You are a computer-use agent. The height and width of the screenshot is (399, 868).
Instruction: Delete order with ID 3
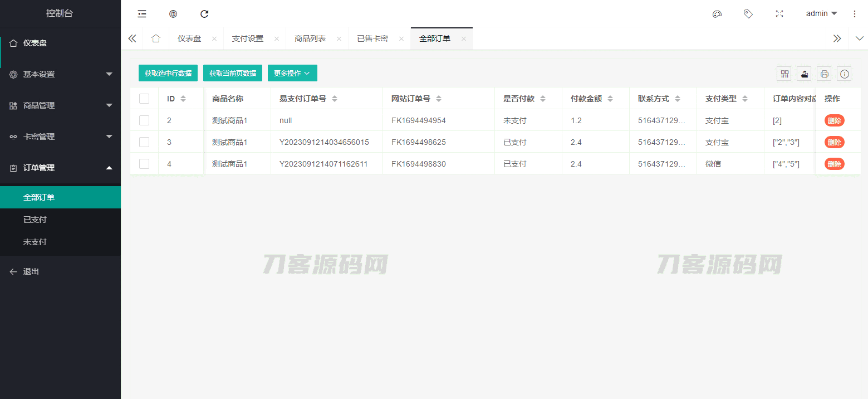834,142
